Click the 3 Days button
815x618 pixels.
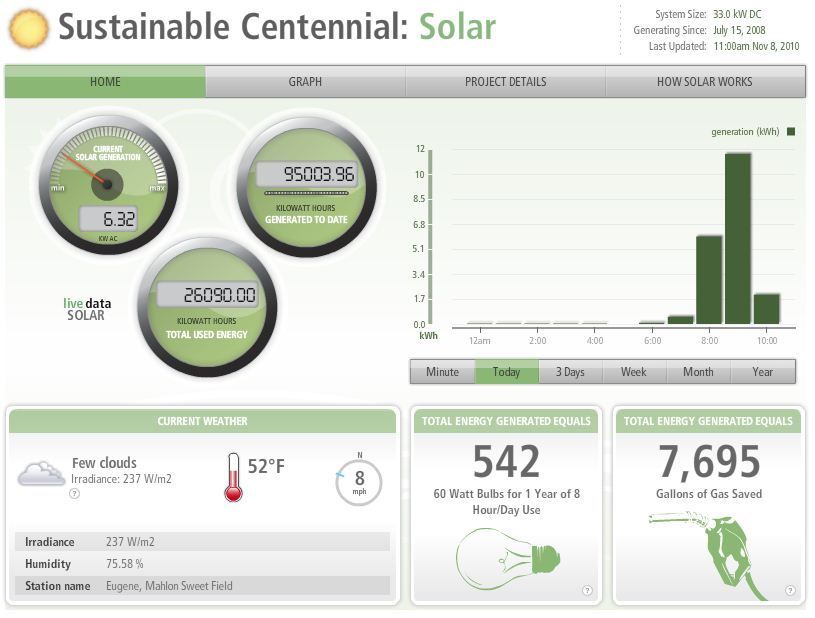[x=570, y=371]
